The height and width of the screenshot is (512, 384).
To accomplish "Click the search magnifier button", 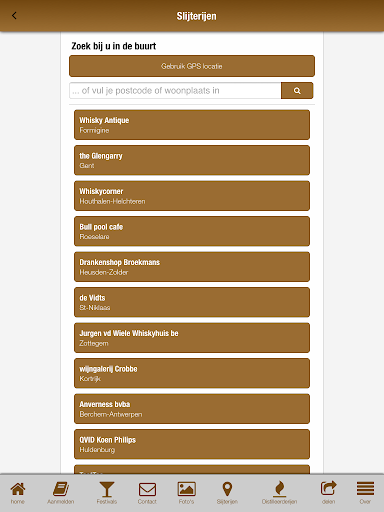I will click(297, 91).
